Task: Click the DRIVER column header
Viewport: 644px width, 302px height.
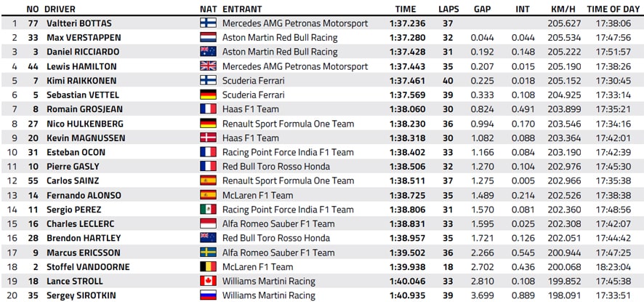Action: (60, 9)
